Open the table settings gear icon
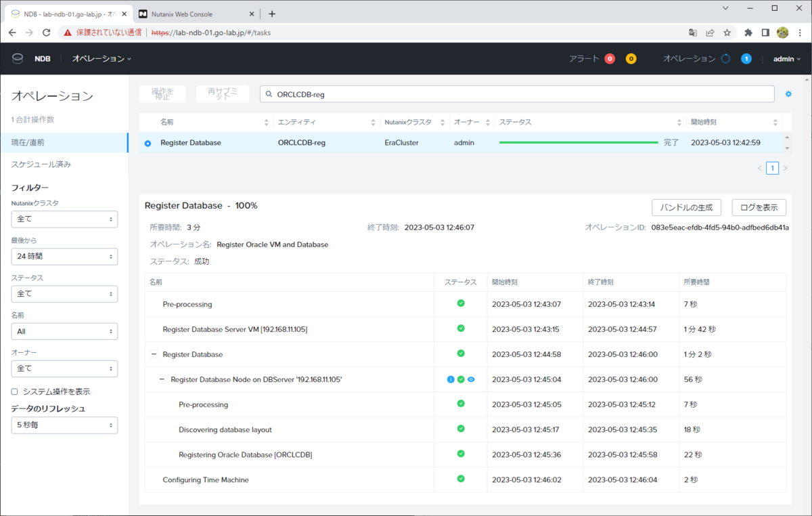Viewport: 812px width, 516px height. click(x=788, y=94)
